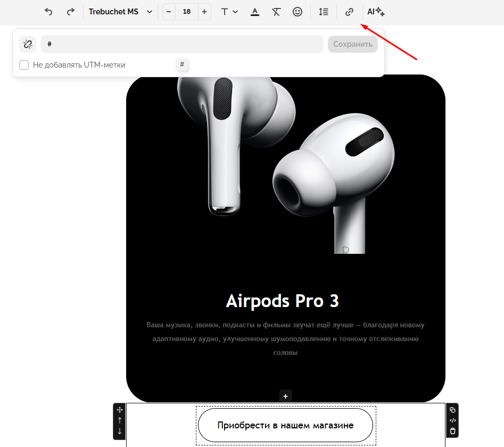Decrease font size with minus button
Image resolution: width=504 pixels, height=447 pixels.
(169, 12)
